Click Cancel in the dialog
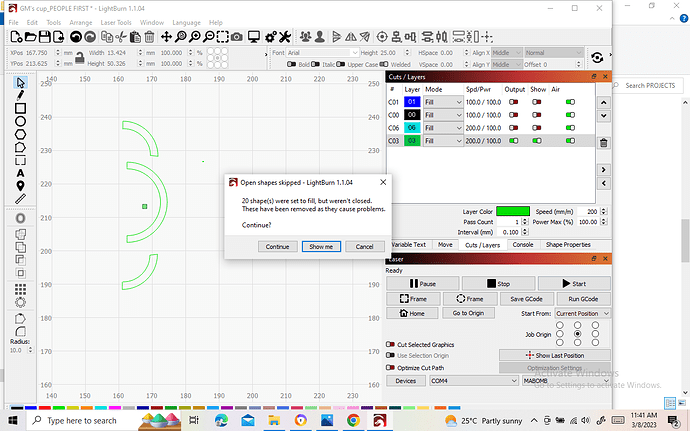This screenshot has height=431, width=690. coord(364,247)
